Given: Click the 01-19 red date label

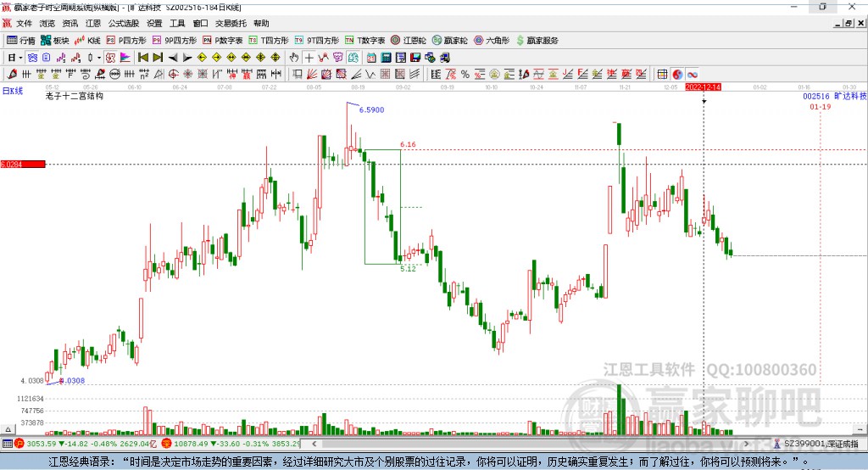Looking at the screenshot, I should (821, 107).
